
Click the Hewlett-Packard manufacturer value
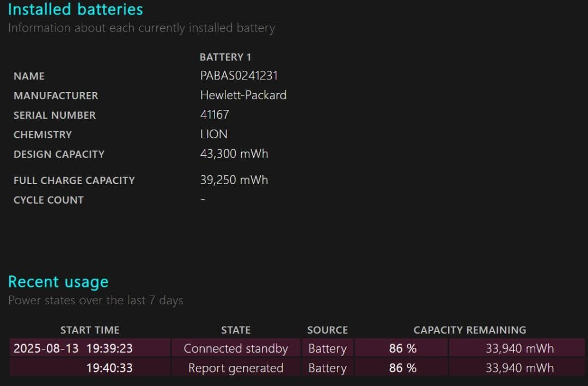pyautogui.click(x=243, y=95)
